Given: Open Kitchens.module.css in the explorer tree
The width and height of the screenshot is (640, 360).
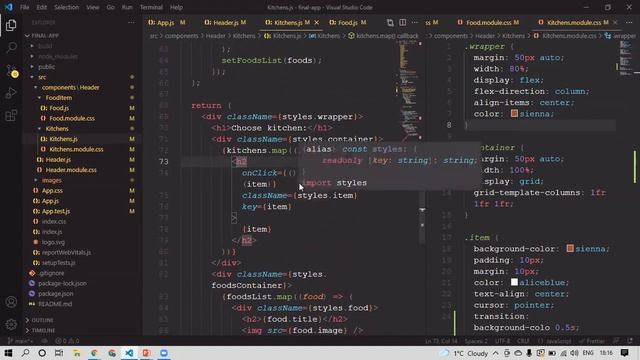Looking at the screenshot, I should [x=76, y=149].
